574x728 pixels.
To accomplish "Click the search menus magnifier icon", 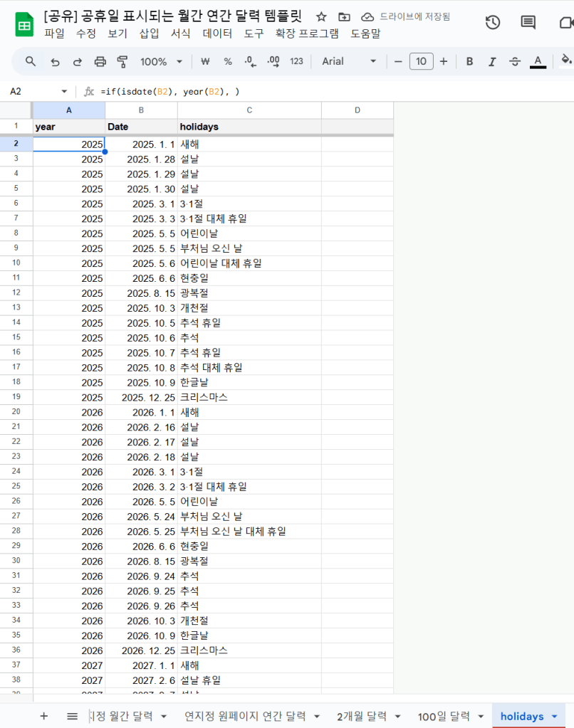I will (x=31, y=62).
